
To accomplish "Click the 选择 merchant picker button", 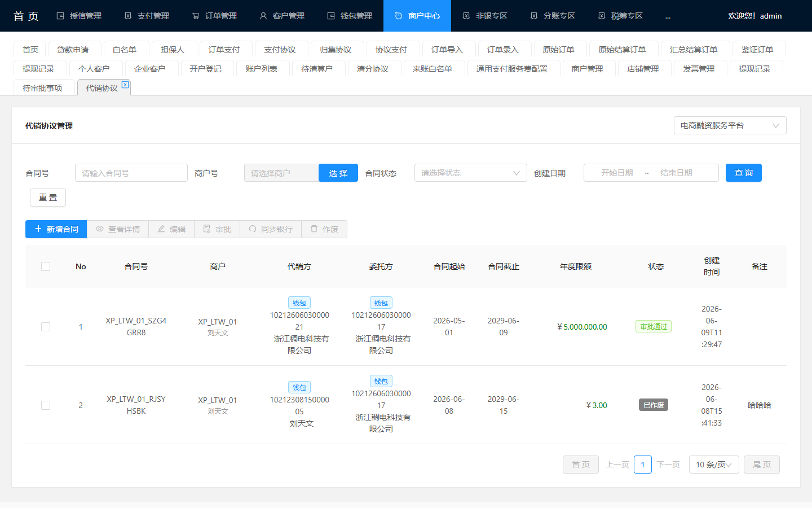I will [x=338, y=173].
